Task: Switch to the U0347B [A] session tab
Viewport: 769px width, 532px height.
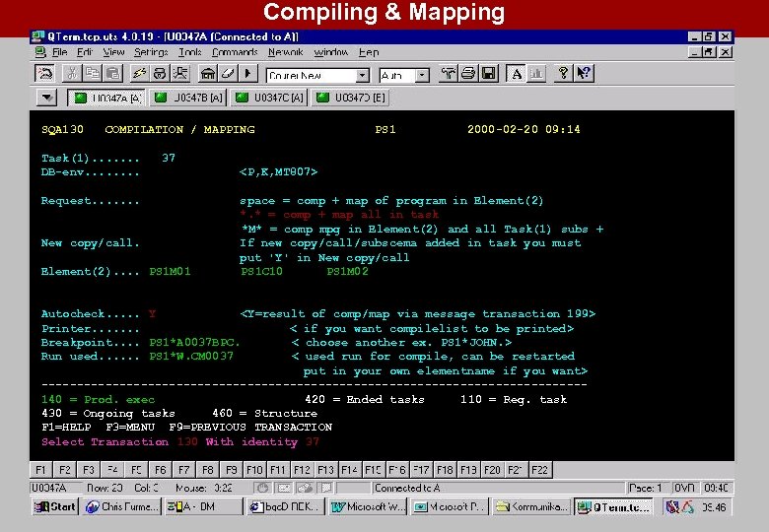Action: point(187,98)
